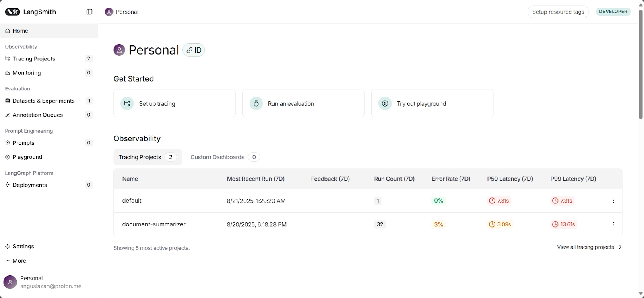Go to Home in the sidebar
This screenshot has height=298, width=644.
(49, 31)
